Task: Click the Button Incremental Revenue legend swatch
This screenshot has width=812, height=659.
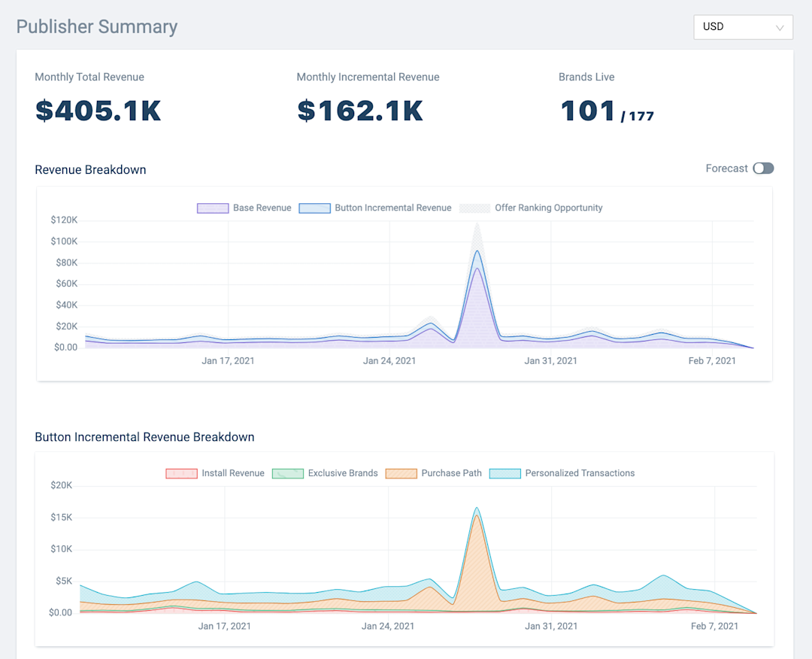Action: pyautogui.click(x=315, y=208)
